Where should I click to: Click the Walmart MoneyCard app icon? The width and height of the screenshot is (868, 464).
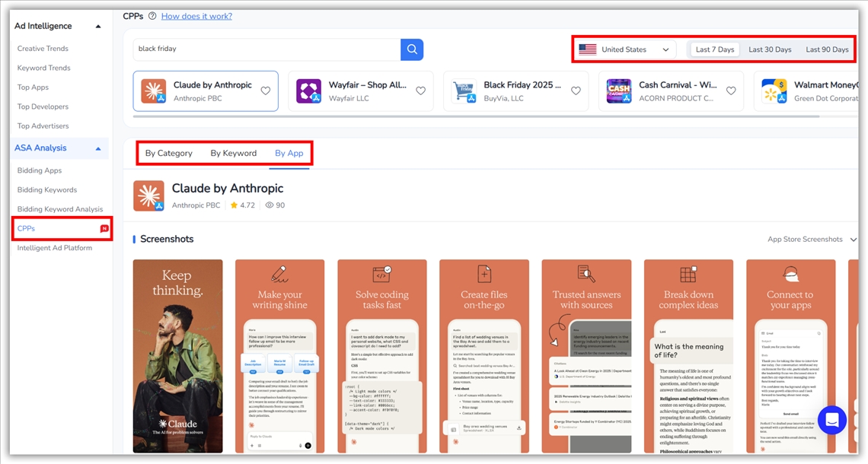tap(774, 91)
